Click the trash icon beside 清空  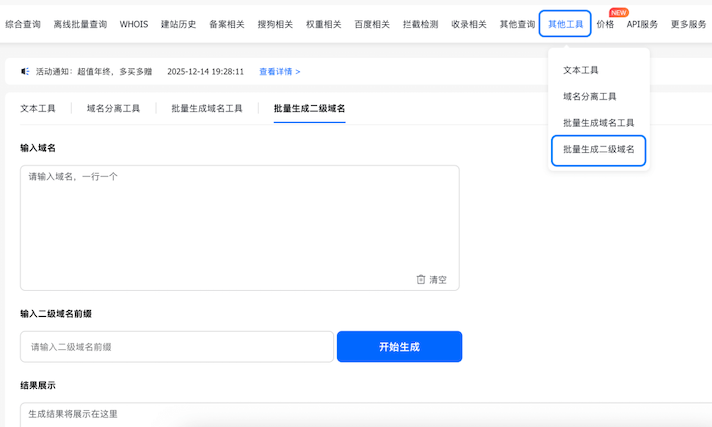coord(421,279)
